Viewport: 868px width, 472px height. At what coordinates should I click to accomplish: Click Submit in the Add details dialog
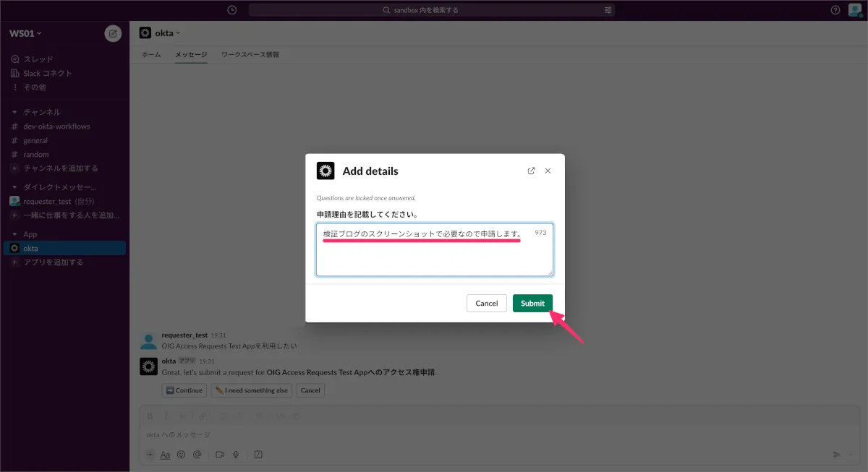pos(532,303)
